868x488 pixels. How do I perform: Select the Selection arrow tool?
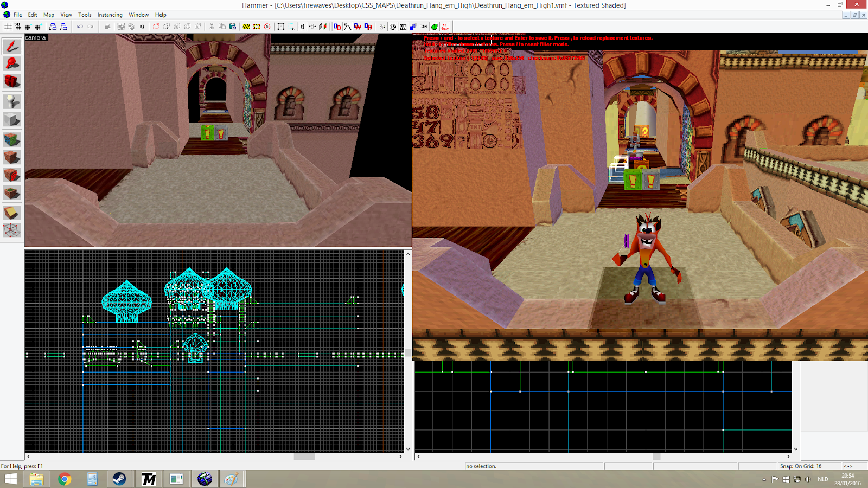pyautogui.click(x=12, y=46)
